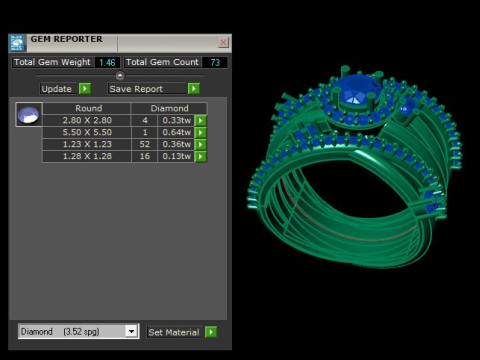Click the Diamond column header

[x=169, y=108]
